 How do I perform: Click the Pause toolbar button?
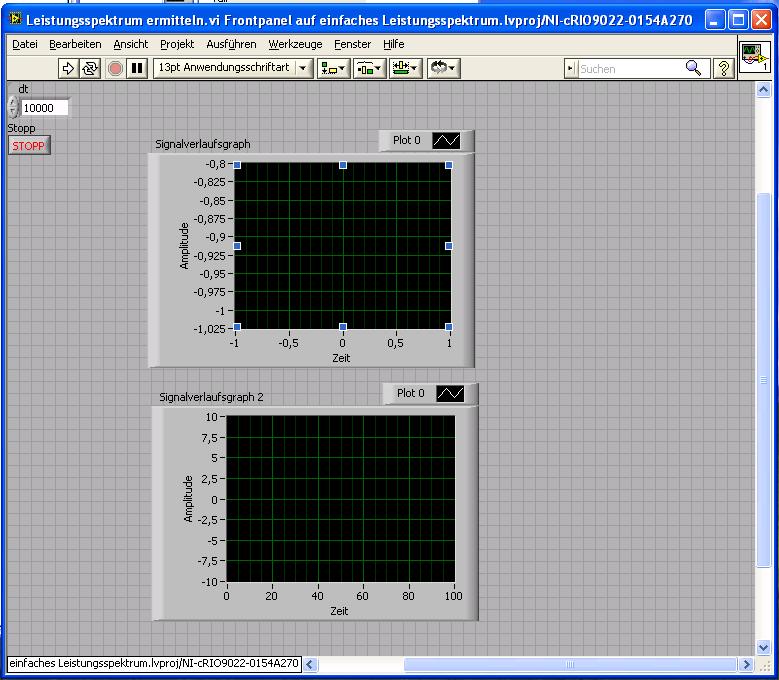coord(137,68)
